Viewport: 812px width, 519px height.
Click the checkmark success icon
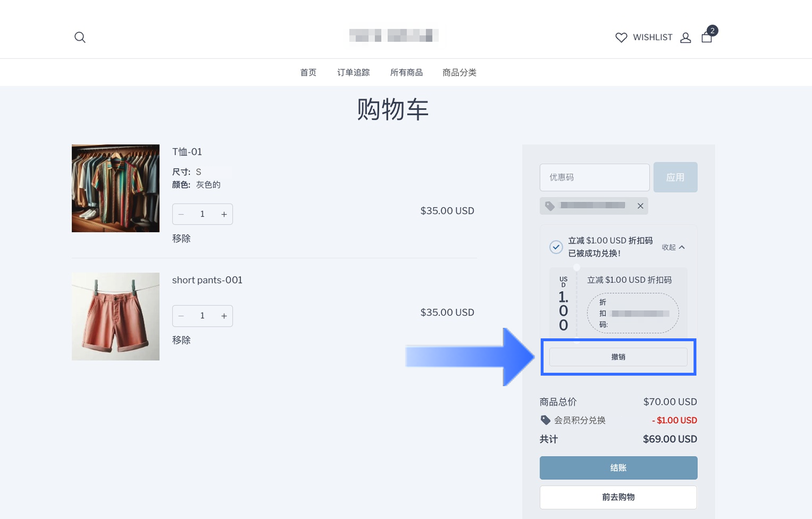click(556, 247)
